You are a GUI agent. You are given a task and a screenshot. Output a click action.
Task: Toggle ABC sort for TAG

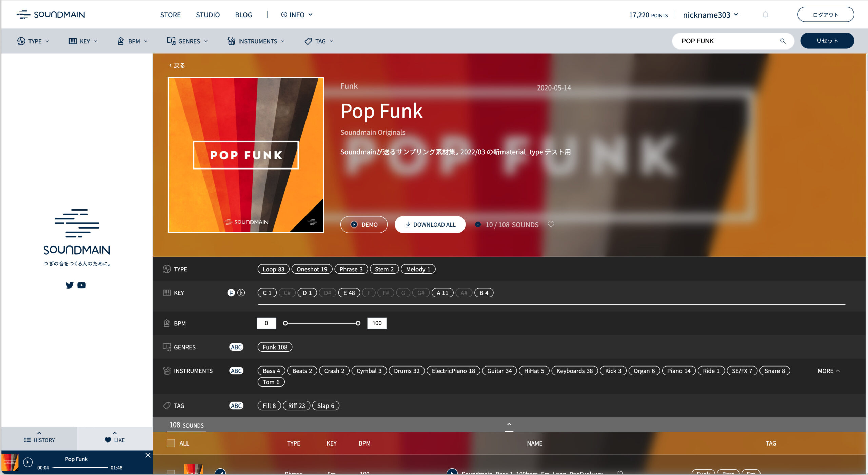tap(236, 405)
